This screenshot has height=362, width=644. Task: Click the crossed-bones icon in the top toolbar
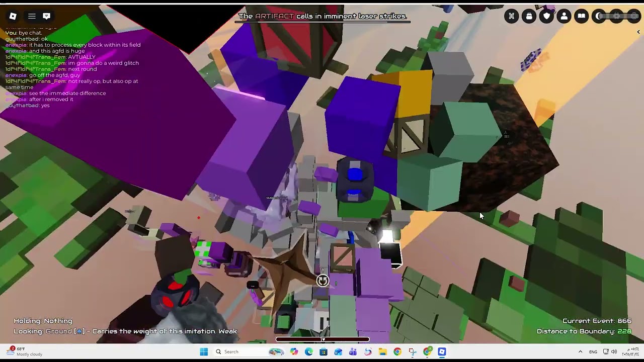pos(512,16)
